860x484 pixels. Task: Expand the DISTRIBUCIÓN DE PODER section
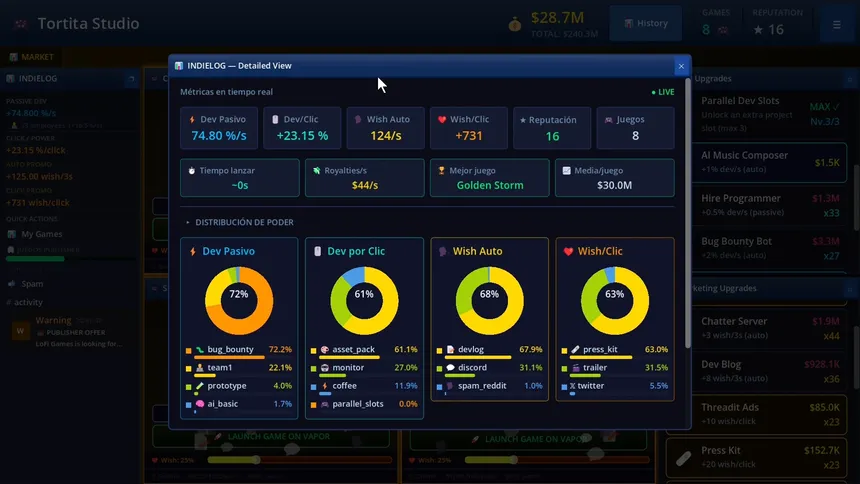[x=240, y=222]
